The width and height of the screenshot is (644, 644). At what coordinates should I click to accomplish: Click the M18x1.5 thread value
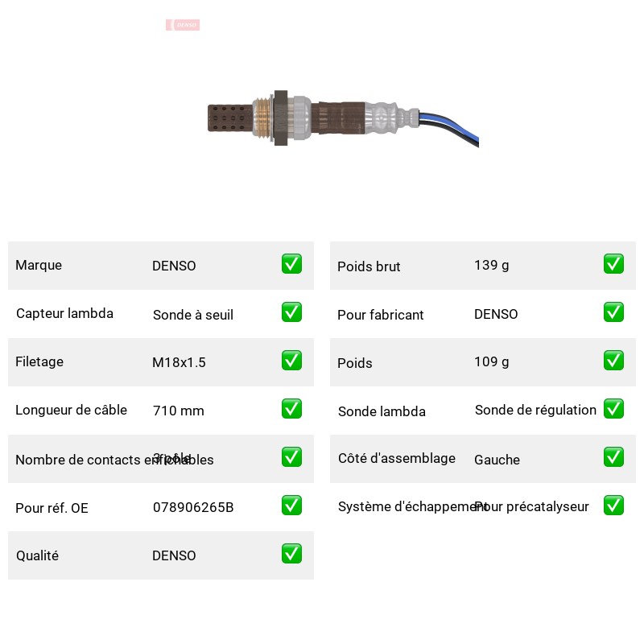point(179,362)
